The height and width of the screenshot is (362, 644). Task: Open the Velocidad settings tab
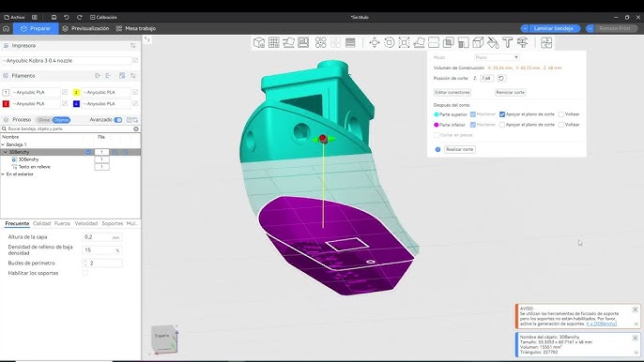pyautogui.click(x=85, y=223)
